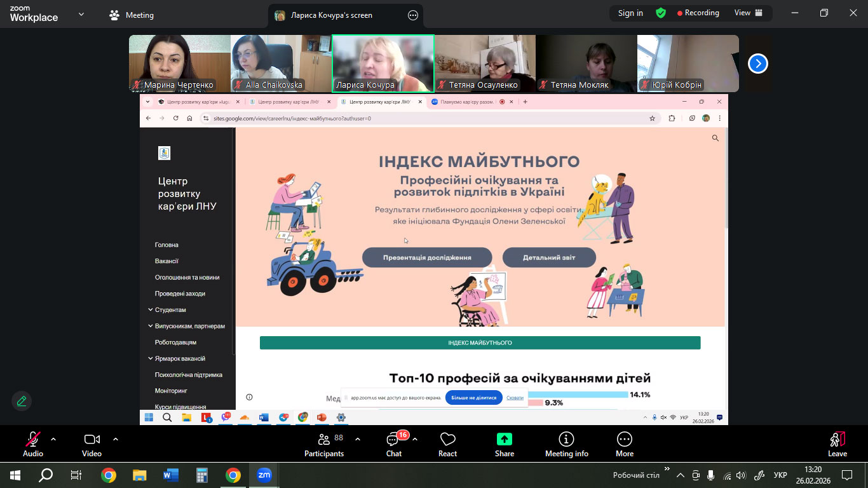Open the Participants panel

click(324, 444)
